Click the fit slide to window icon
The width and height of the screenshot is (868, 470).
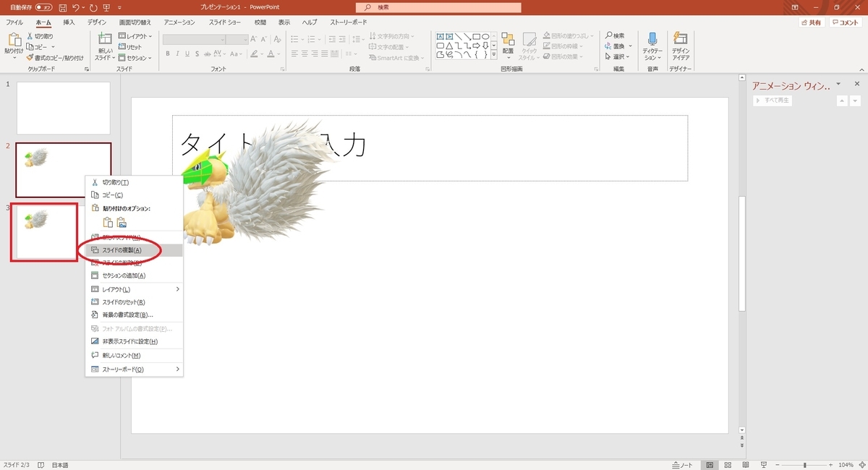click(861, 464)
